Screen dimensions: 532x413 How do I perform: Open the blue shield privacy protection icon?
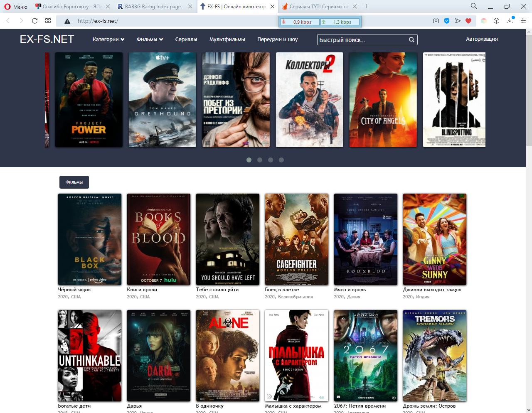pos(447,21)
